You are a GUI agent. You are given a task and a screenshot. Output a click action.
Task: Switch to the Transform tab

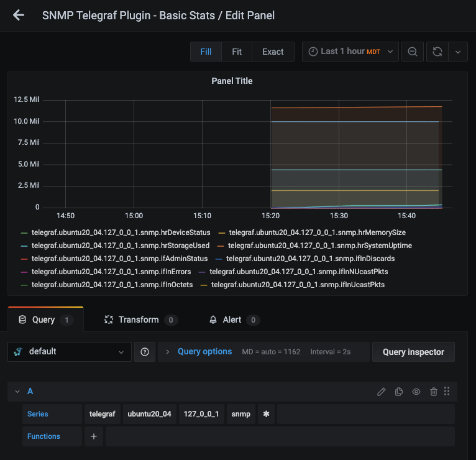pos(140,320)
